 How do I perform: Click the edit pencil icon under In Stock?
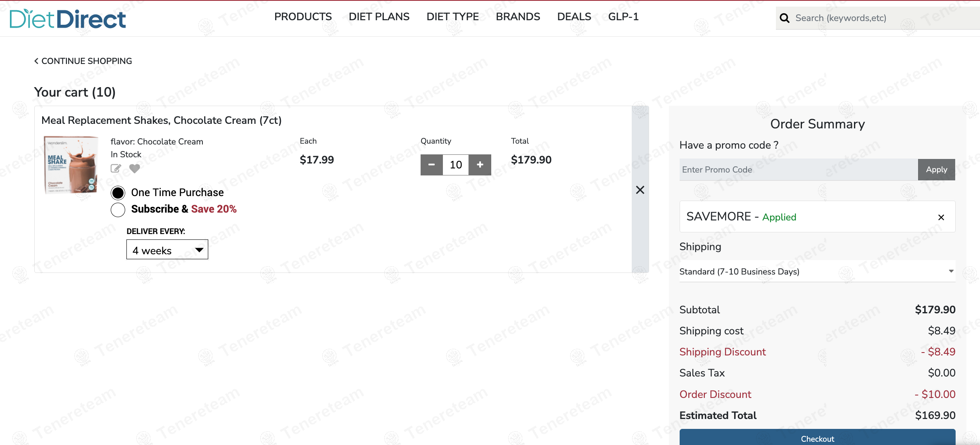click(x=116, y=168)
